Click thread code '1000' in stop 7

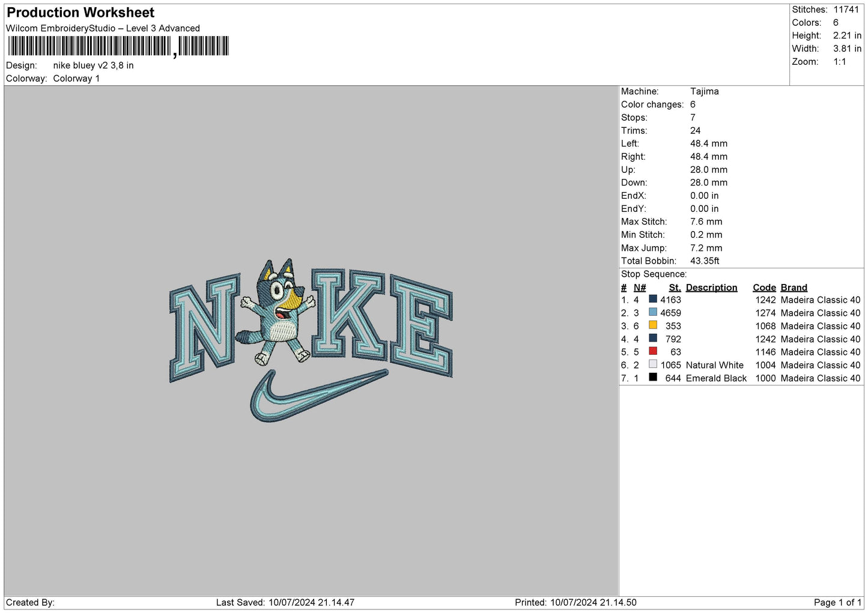coord(765,378)
